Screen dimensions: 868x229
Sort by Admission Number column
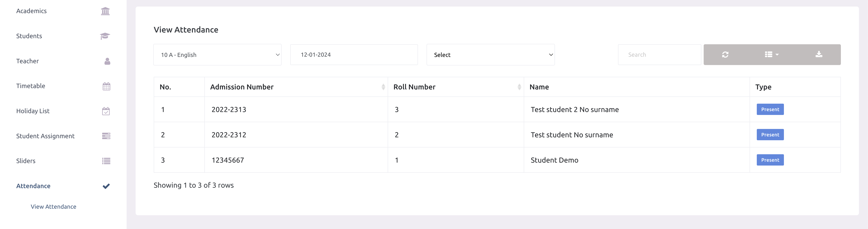point(383,87)
